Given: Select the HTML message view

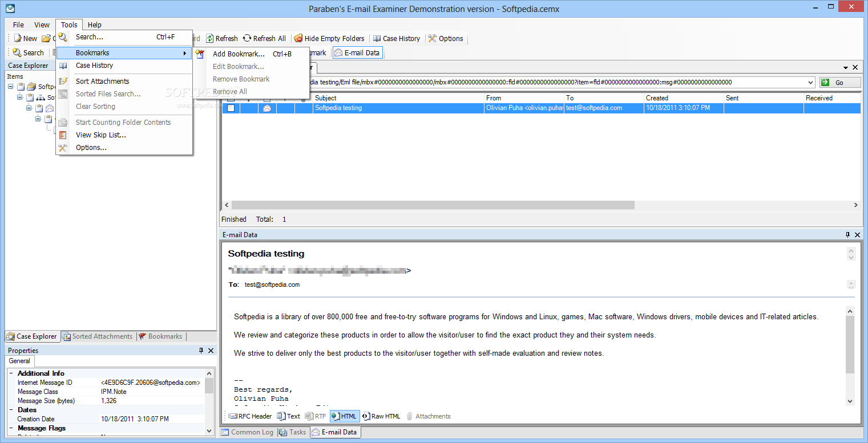Looking at the screenshot, I should pyautogui.click(x=345, y=416).
